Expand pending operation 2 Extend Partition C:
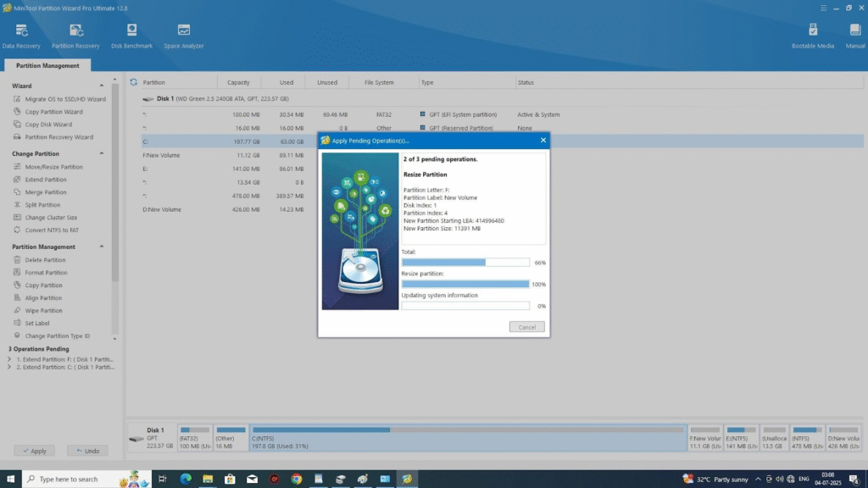This screenshot has height=488, width=868. tap(8, 367)
